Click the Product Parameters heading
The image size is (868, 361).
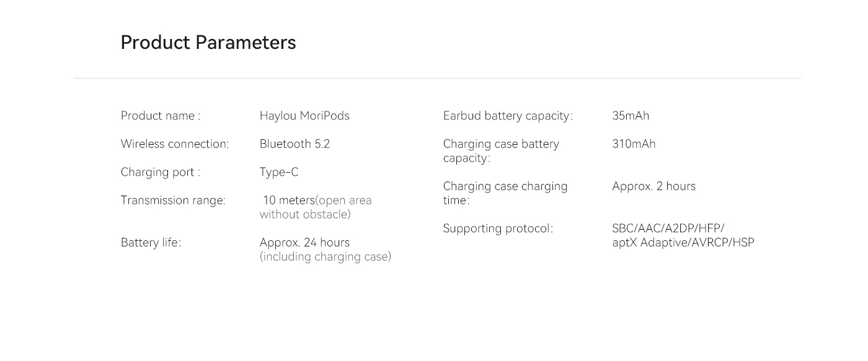(x=208, y=43)
